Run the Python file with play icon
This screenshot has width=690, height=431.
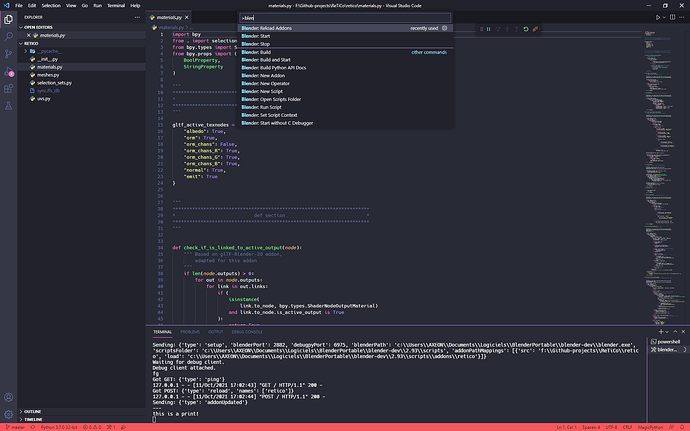click(x=657, y=17)
